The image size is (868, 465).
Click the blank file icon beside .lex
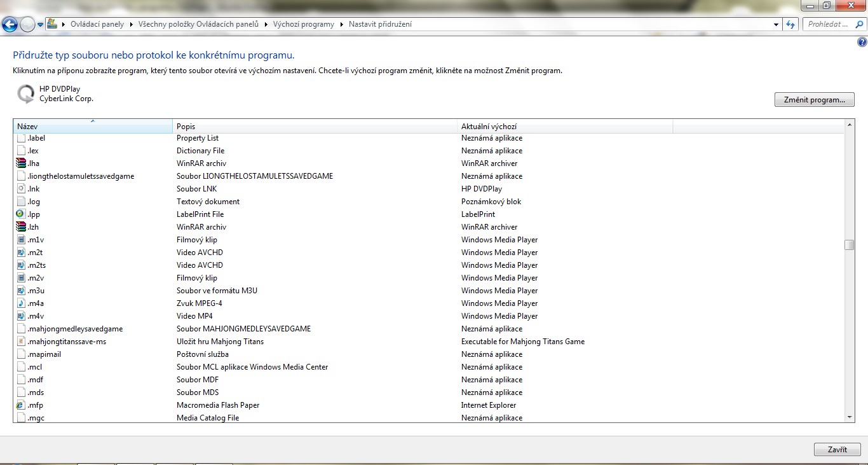20,151
